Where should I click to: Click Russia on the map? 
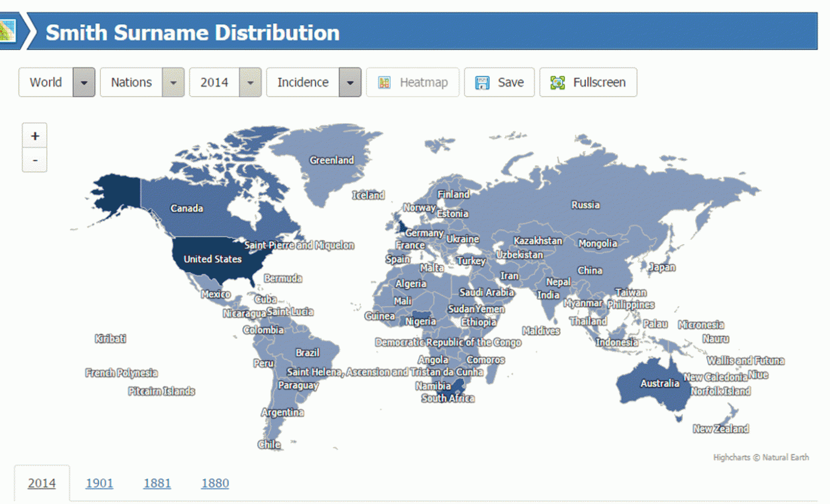585,205
